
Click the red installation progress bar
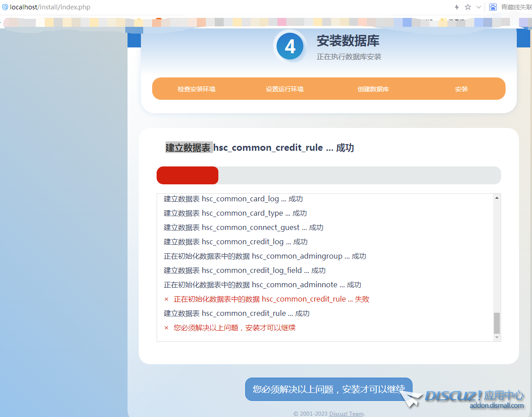pyautogui.click(x=187, y=175)
